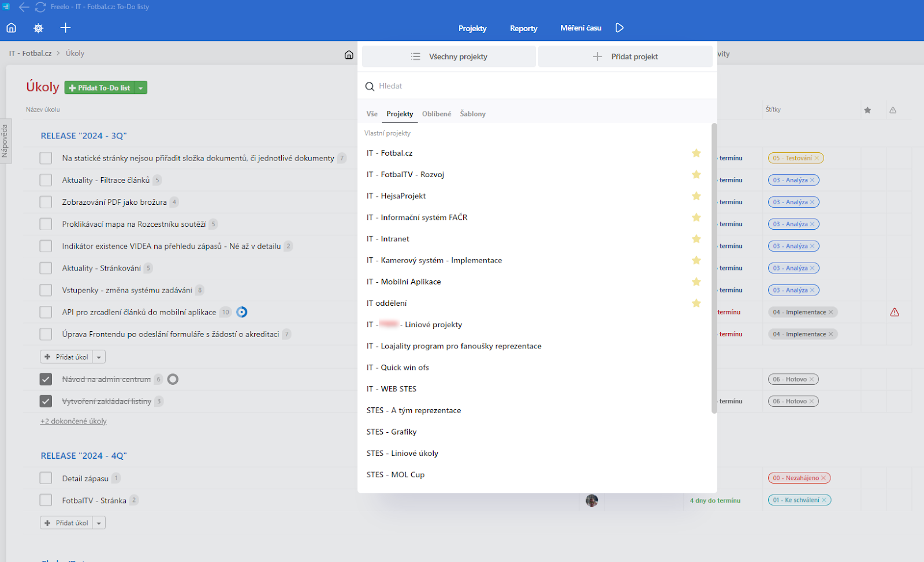This screenshot has height=562, width=924.
Task: Switch to the Šablony tab
Action: click(x=472, y=114)
